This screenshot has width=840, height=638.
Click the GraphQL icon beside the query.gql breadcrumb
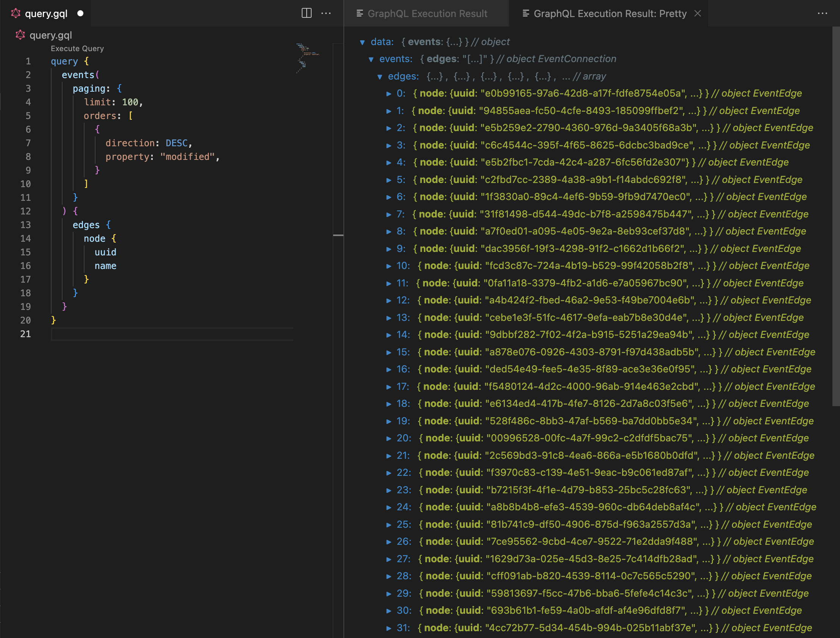tap(19, 35)
